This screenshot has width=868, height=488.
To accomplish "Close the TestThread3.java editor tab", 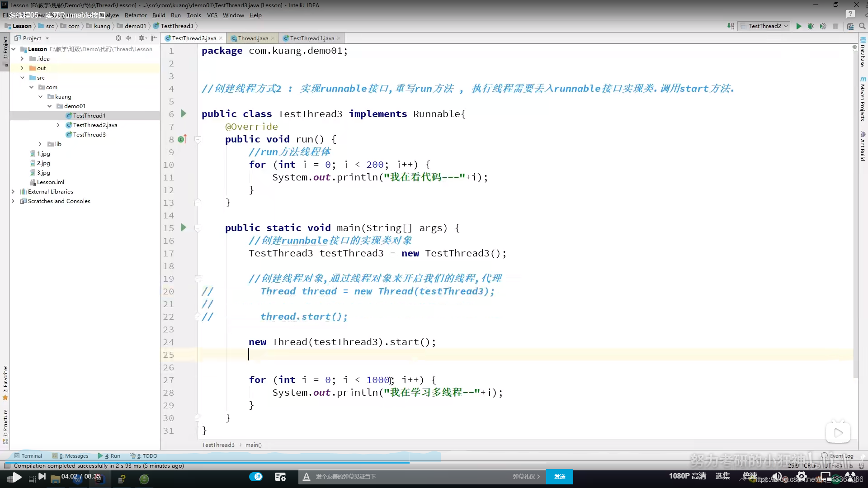I will pos(221,38).
